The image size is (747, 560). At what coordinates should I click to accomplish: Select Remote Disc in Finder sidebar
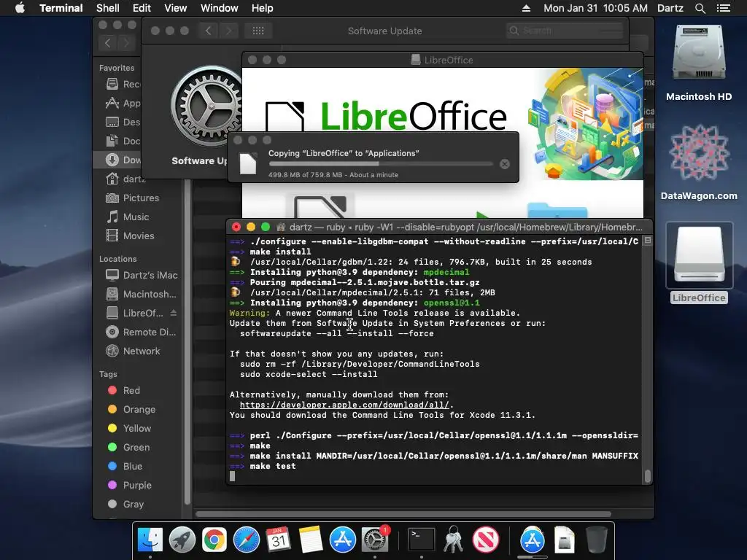tap(141, 332)
